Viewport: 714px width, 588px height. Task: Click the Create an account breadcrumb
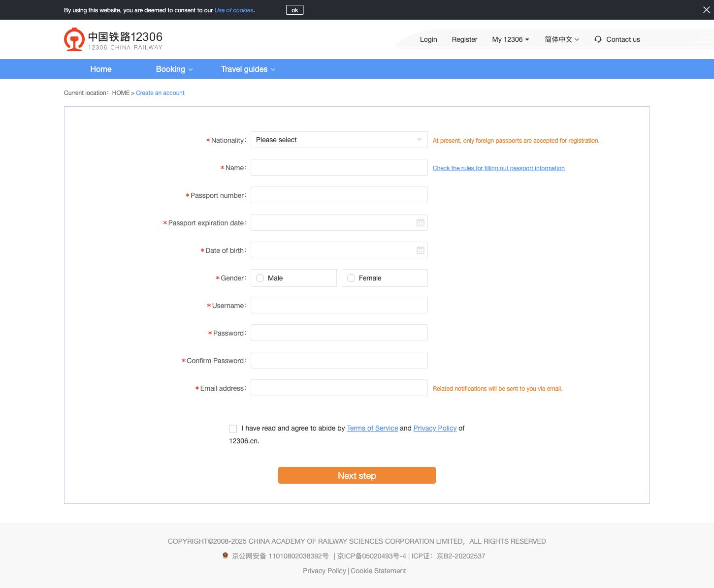coord(160,93)
